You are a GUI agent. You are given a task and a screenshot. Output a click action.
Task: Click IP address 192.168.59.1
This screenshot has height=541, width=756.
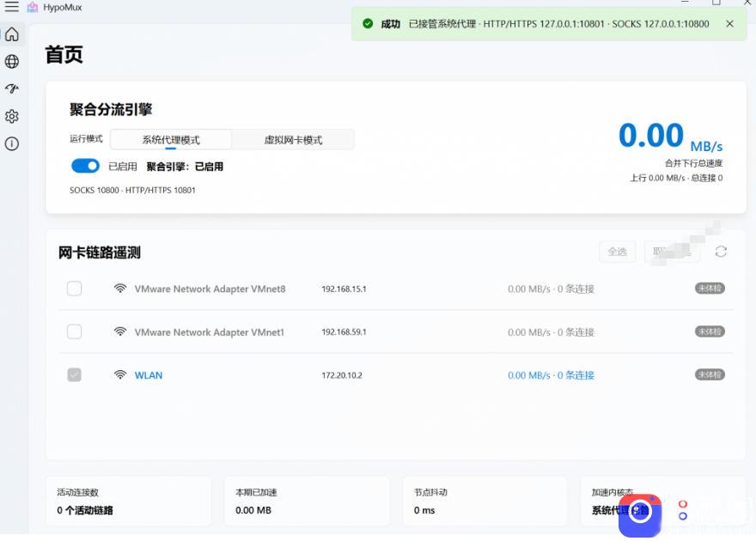pyautogui.click(x=344, y=332)
